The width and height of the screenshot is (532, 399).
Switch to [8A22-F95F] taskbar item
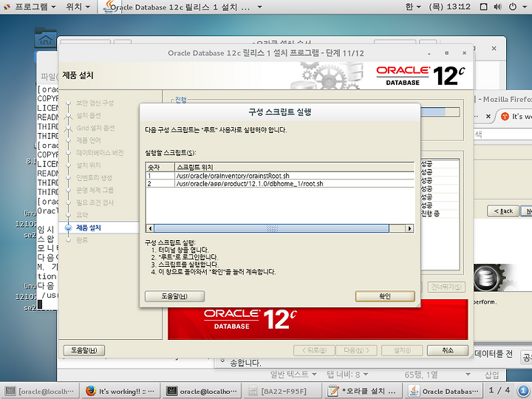tap(282, 391)
